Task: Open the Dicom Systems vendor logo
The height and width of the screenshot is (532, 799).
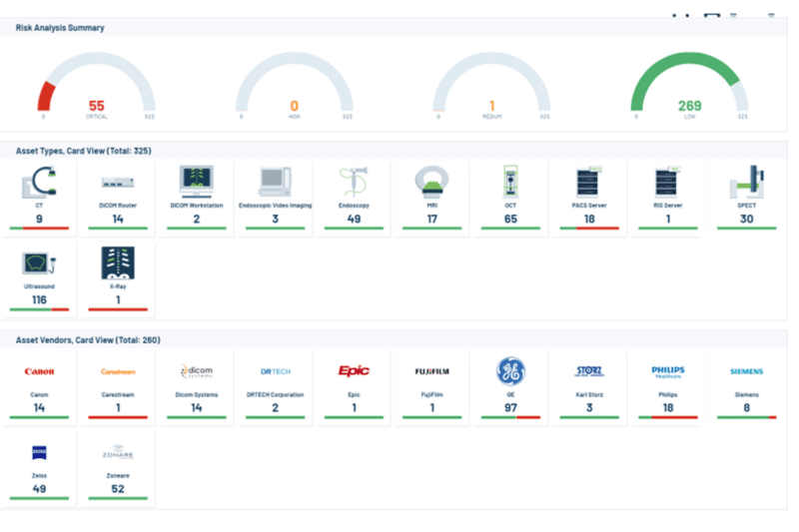Action: tap(197, 371)
